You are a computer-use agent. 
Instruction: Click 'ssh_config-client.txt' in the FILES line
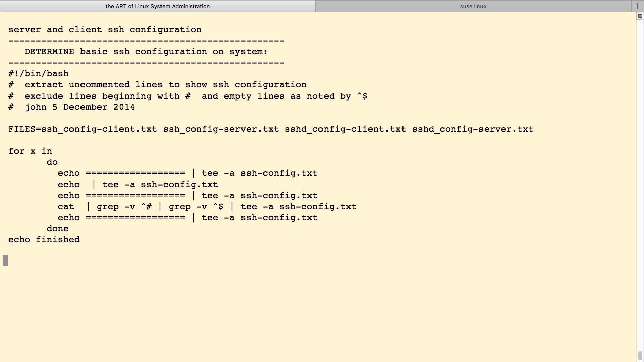[x=99, y=129]
